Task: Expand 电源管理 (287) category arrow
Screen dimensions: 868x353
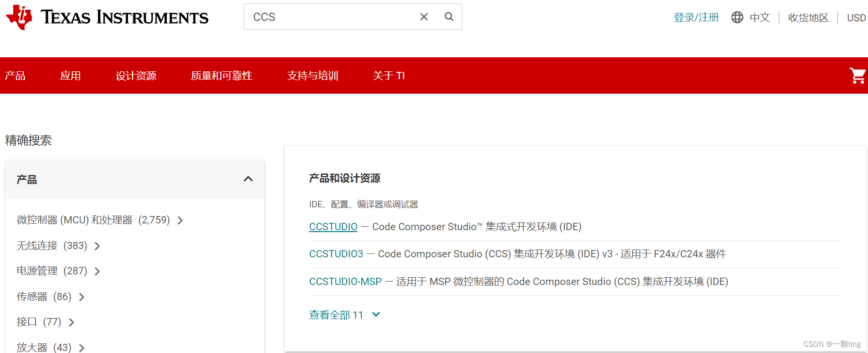Action: (97, 271)
